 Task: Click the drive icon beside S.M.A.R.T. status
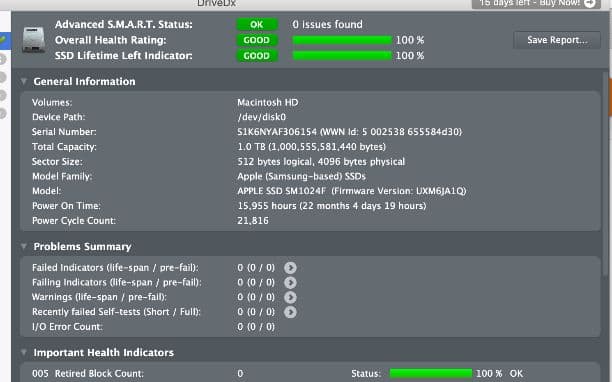(34, 39)
